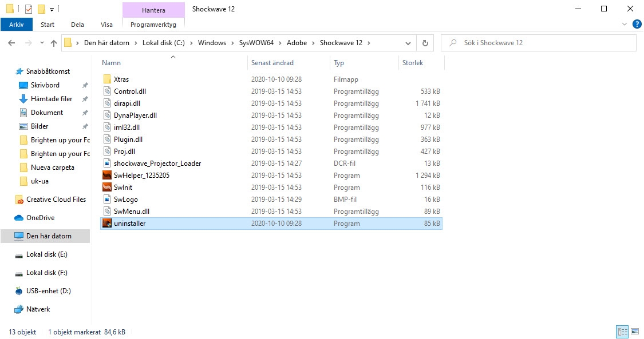The image size is (644, 339).
Task: Expand chevron after Windows breadcrumb
Action: click(x=232, y=43)
